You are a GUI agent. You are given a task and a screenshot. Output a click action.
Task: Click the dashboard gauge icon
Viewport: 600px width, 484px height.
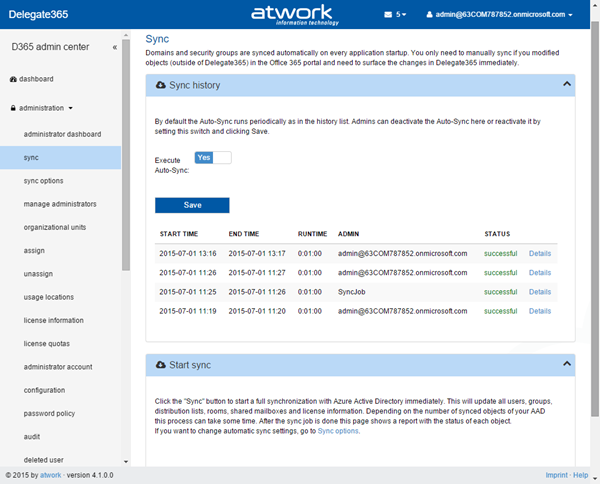(x=13, y=79)
